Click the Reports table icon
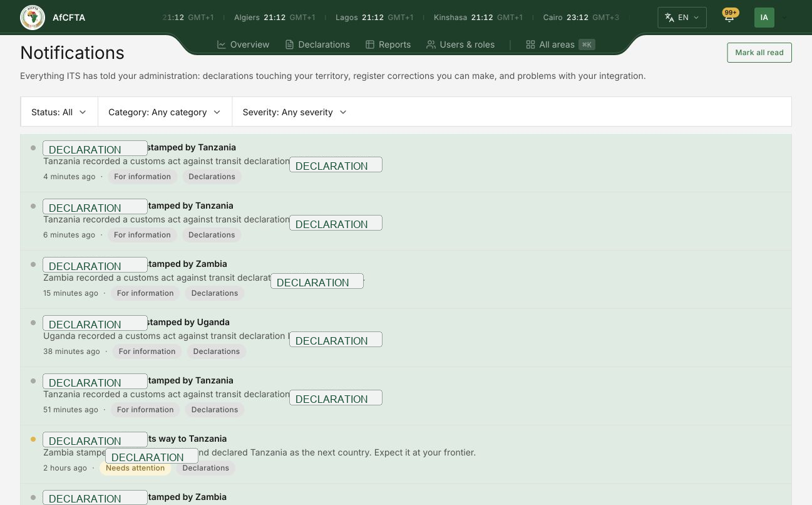Image resolution: width=812 pixels, height=505 pixels. pos(370,44)
